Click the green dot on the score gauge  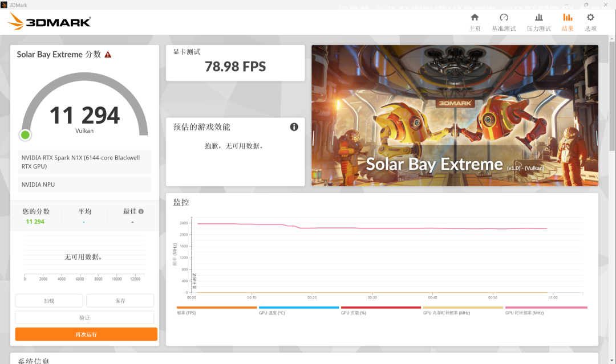coord(25,135)
